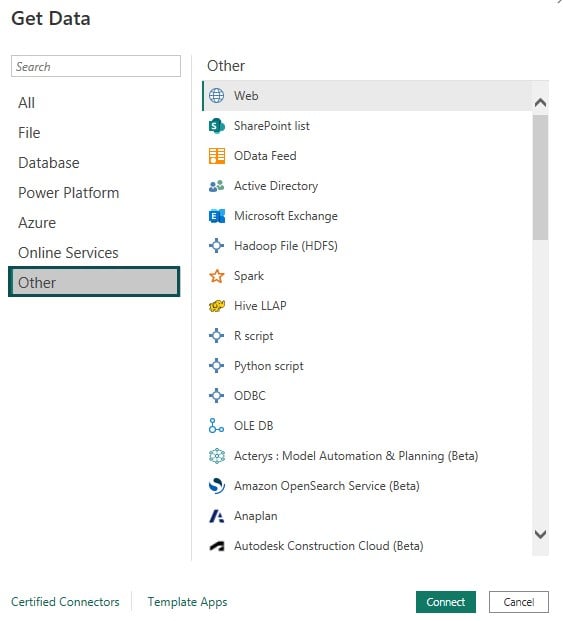
Task: Click the OData Feed table icon
Action: tap(217, 156)
